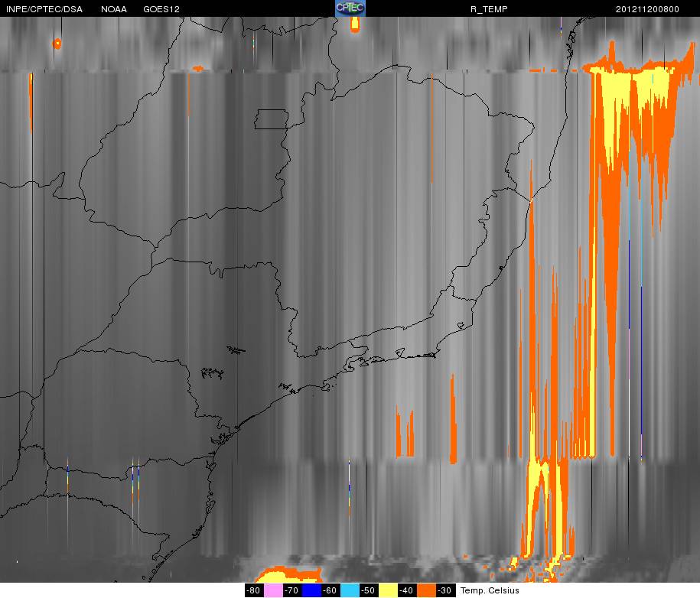Click the R_TEMP product label
The width and height of the screenshot is (700, 598).
(x=489, y=9)
